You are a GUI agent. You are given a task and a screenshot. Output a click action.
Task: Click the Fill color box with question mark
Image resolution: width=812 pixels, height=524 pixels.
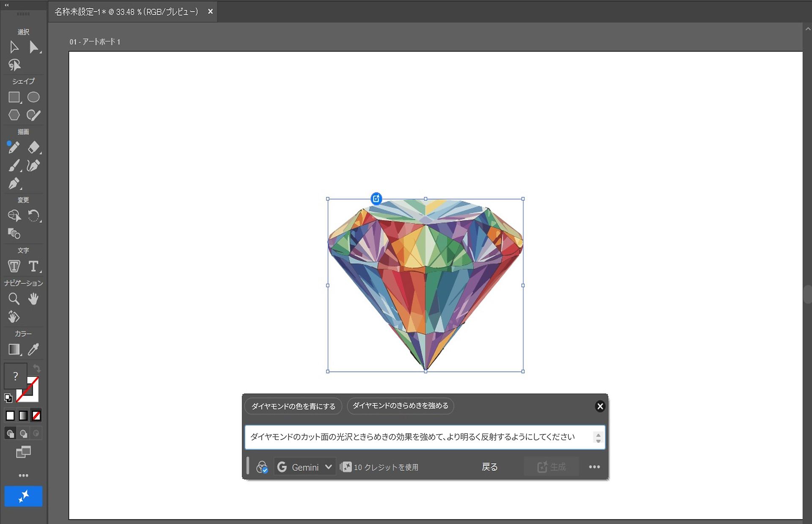point(15,376)
